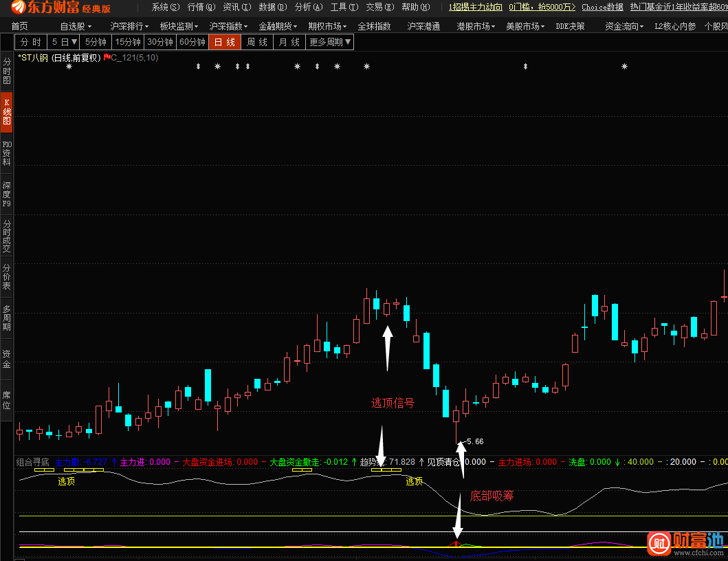
Task: Click the Choice数据 link
Action: (x=602, y=8)
